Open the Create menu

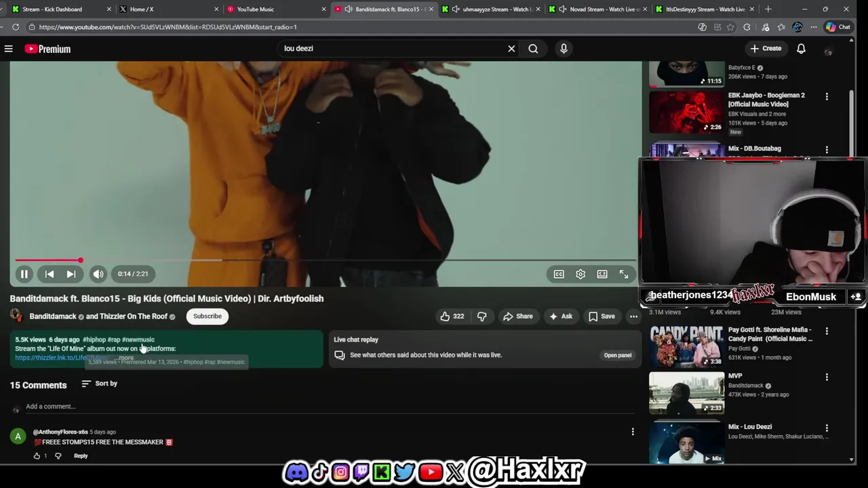(x=766, y=49)
